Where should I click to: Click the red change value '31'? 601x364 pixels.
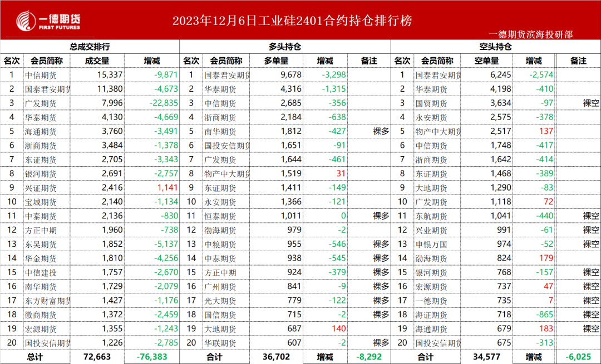click(x=341, y=173)
